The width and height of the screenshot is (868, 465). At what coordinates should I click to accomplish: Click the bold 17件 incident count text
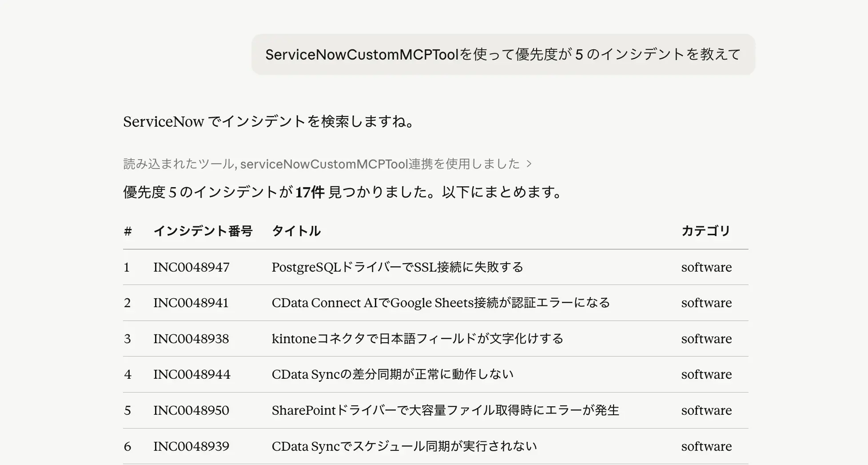coord(310,192)
